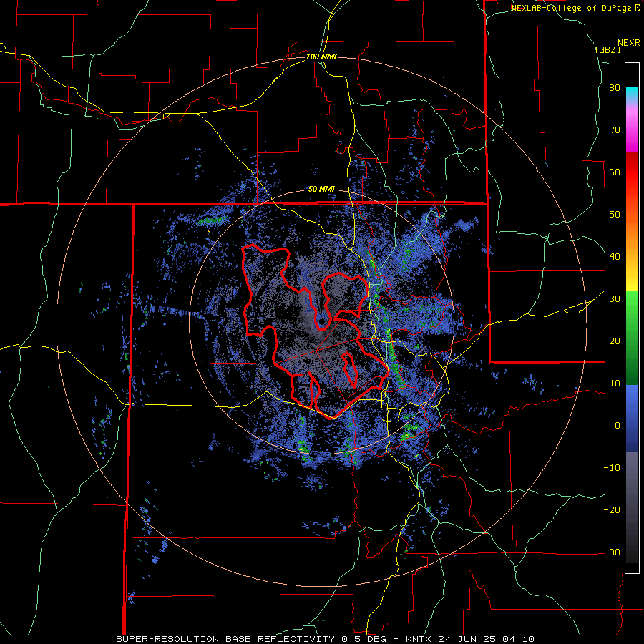Click the blue segment of the color bar
This screenshot has height=644, width=644.
pos(632,419)
